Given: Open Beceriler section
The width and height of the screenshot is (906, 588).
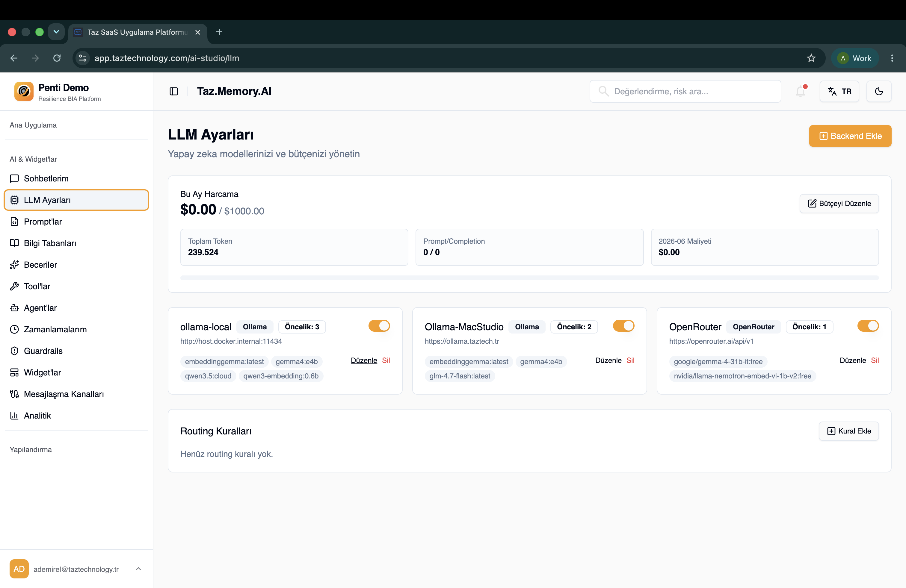Looking at the screenshot, I should coord(76,265).
